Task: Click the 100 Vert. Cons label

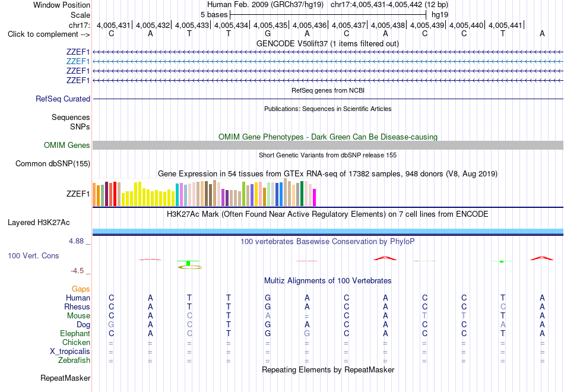Action: click(33, 255)
